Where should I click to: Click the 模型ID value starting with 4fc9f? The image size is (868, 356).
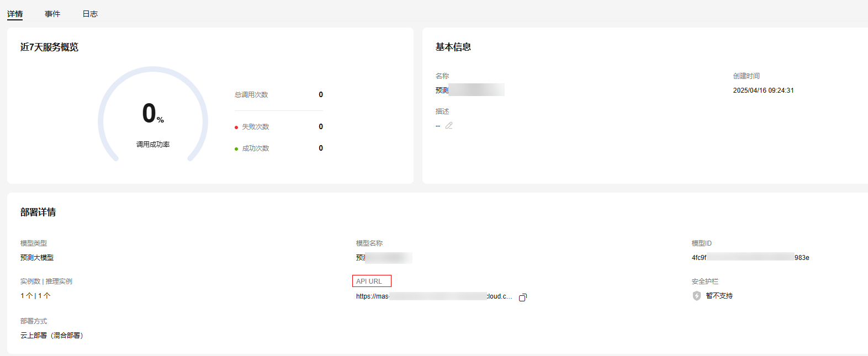coord(750,257)
